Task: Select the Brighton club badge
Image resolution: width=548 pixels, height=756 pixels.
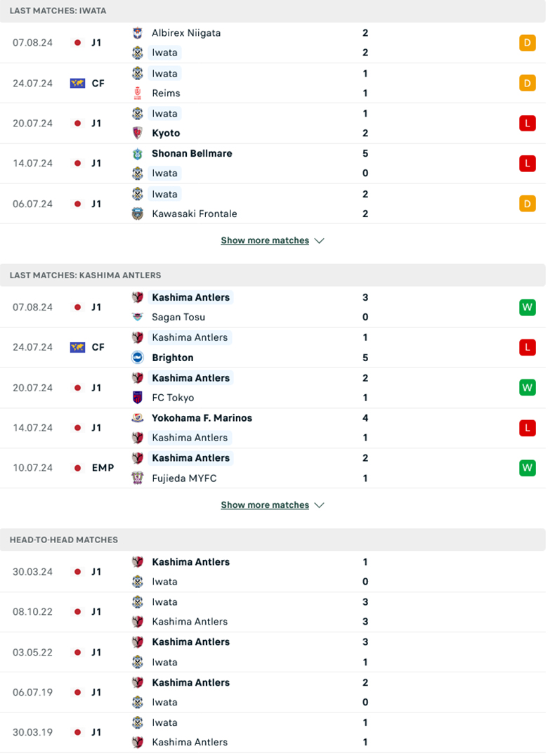Action: click(x=138, y=358)
